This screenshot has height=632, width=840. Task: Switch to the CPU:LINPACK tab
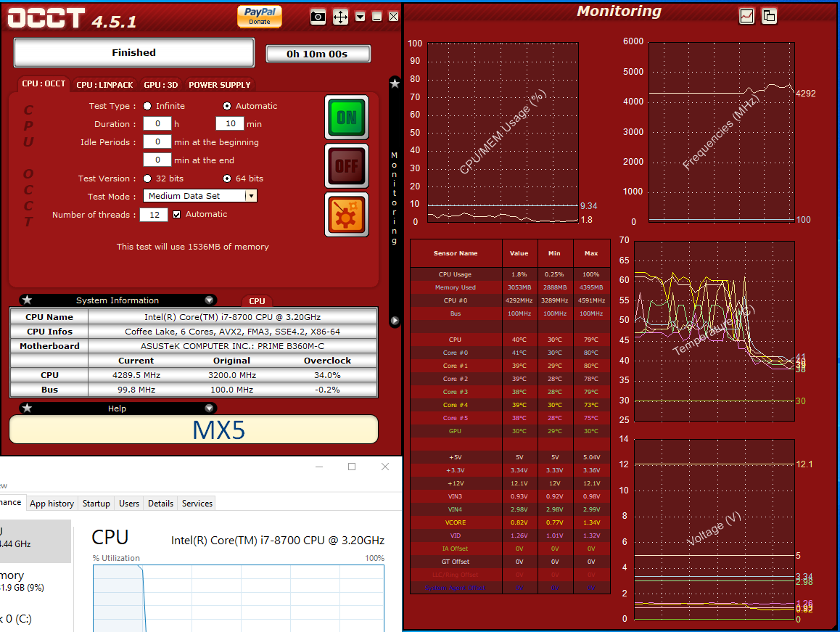coord(104,85)
